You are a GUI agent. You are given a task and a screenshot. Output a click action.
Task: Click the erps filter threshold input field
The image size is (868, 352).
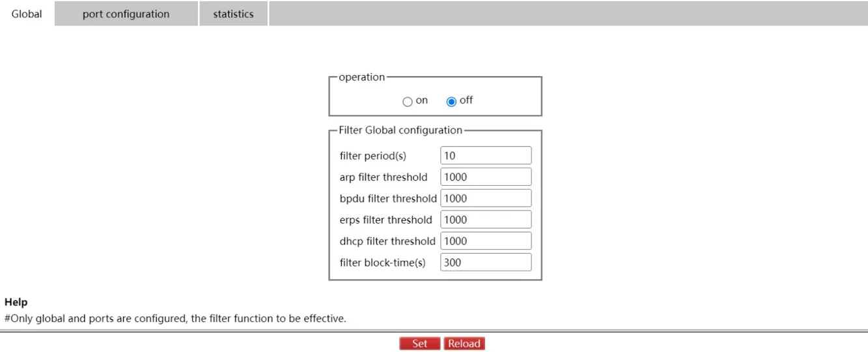[x=486, y=220]
